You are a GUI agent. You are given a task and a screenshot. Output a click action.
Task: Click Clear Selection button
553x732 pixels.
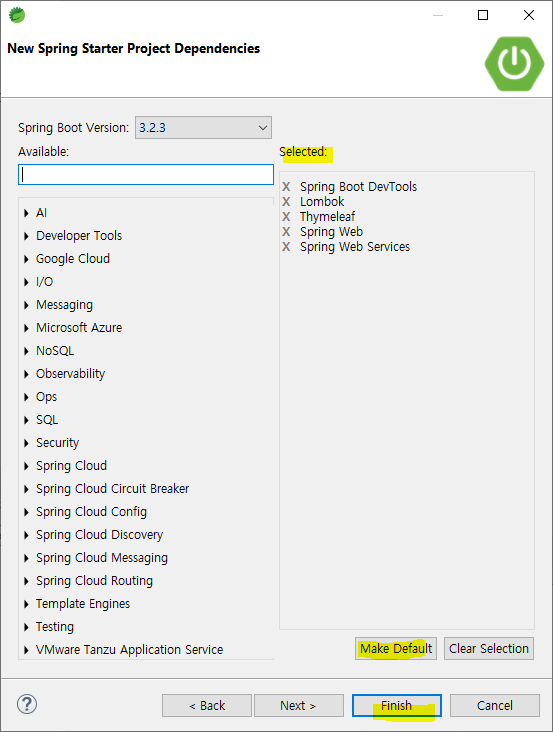(489, 648)
